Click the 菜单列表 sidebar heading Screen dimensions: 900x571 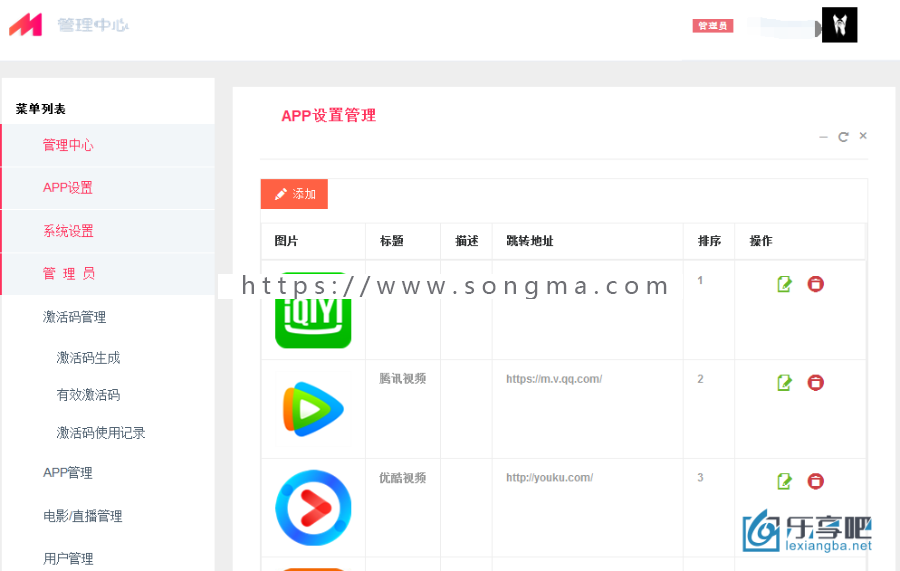point(40,109)
